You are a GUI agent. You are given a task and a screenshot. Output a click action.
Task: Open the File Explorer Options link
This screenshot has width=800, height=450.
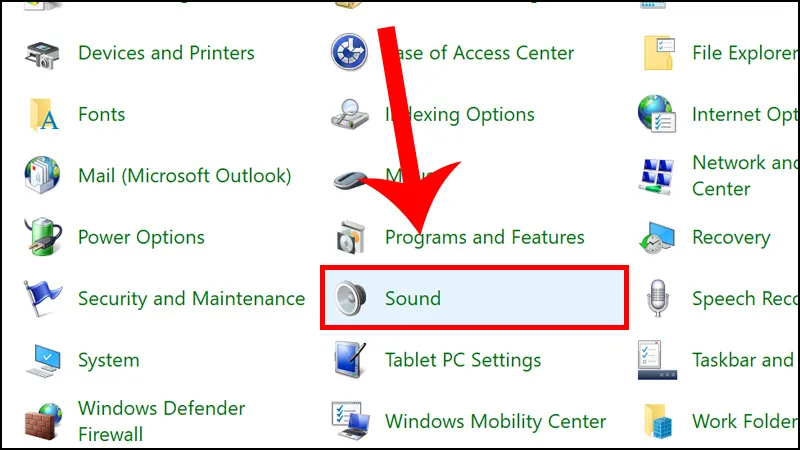745,53
